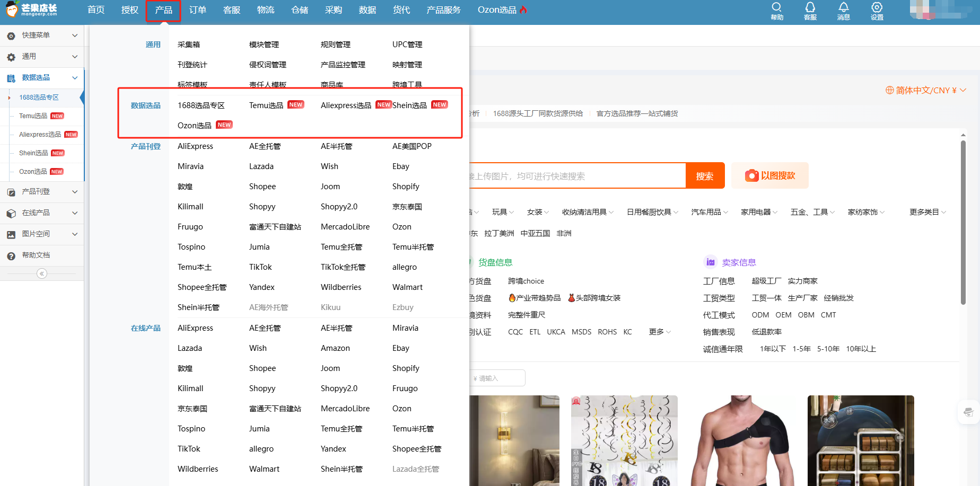Screen dimensions: 980x486
Task: Click the globe language/currency icon
Action: coord(889,90)
